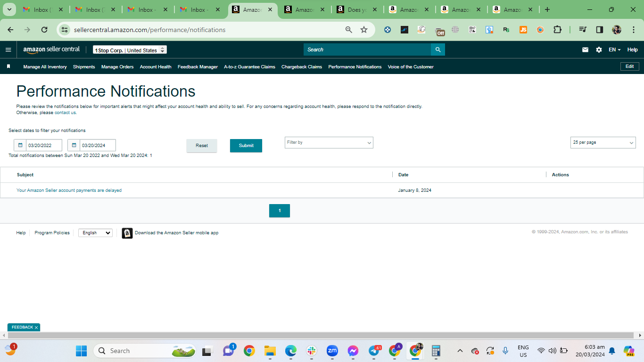
Task: View site information icon in address bar
Action: point(65,30)
